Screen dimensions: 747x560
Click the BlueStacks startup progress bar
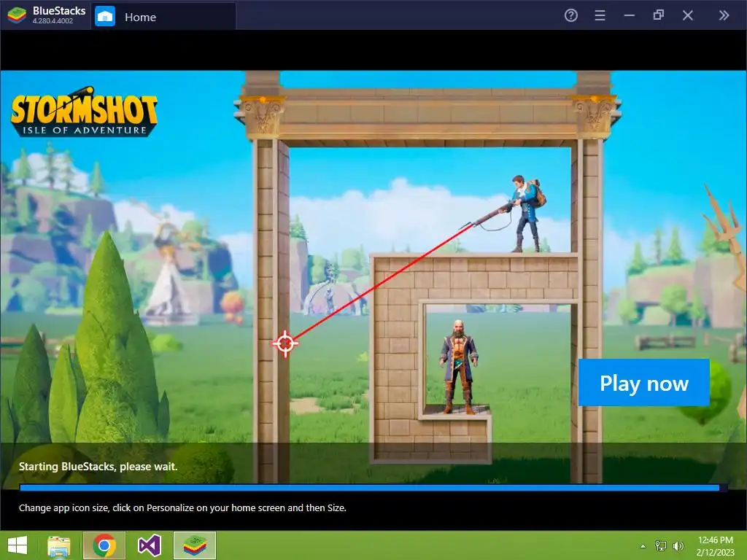[x=373, y=488]
